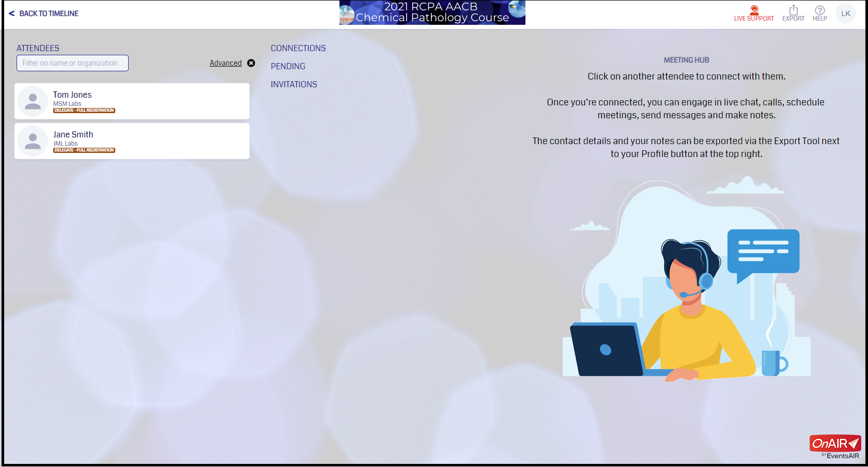Screen dimensions: 868x467
Task: Click the Attendees heading
Action: pos(38,48)
